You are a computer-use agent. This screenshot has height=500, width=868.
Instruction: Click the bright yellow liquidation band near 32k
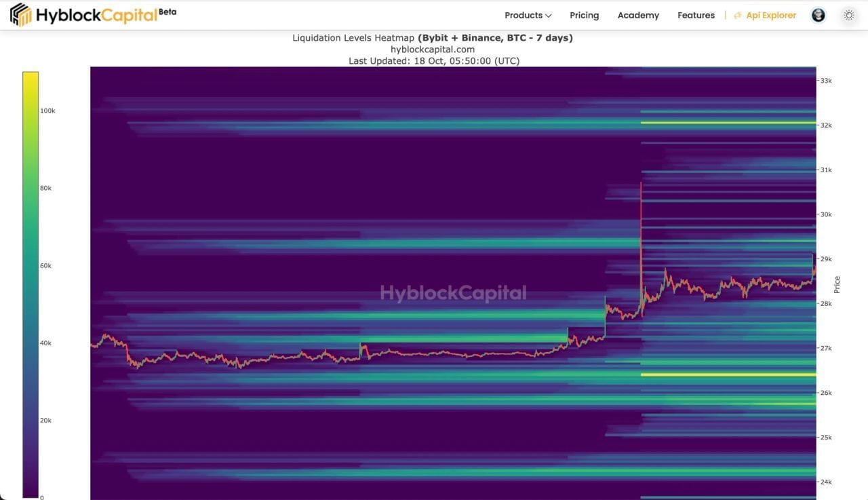pyautogui.click(x=728, y=123)
